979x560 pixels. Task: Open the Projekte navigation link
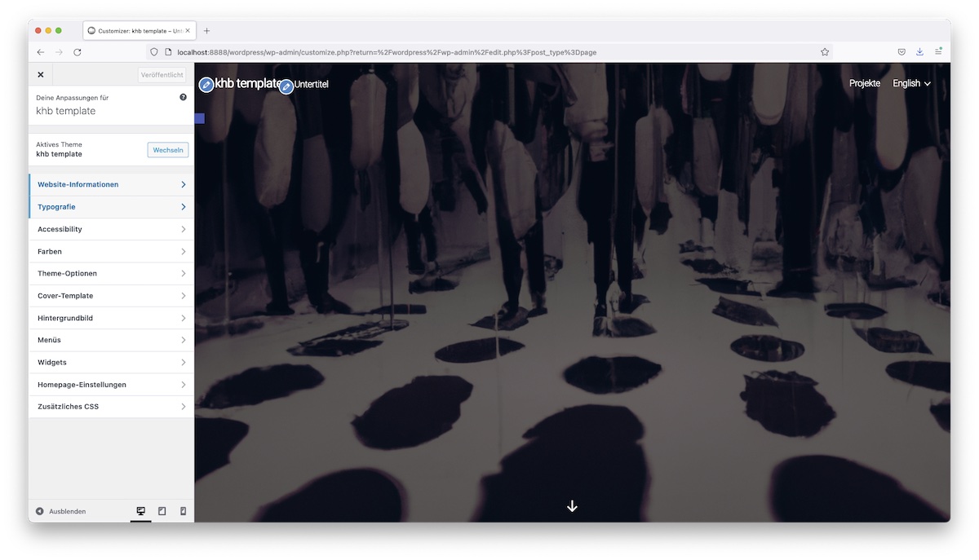coord(865,83)
